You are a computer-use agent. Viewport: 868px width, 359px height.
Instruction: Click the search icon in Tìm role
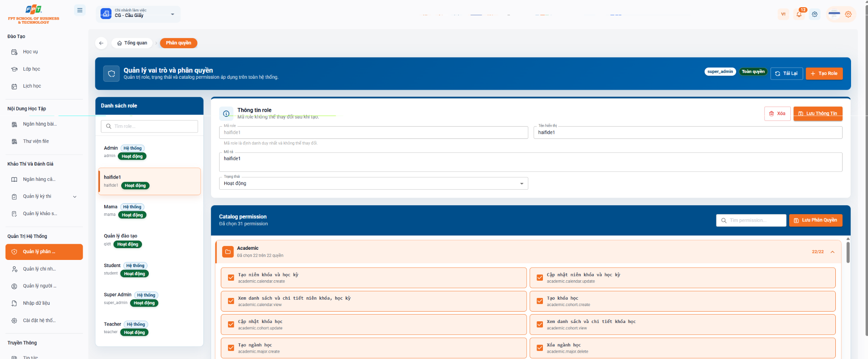tap(109, 126)
